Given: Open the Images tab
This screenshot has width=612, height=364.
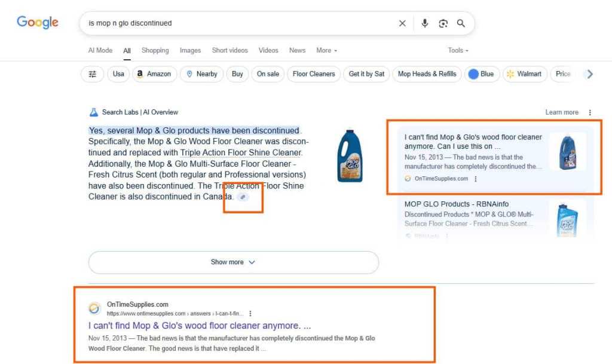Looking at the screenshot, I should click(190, 50).
